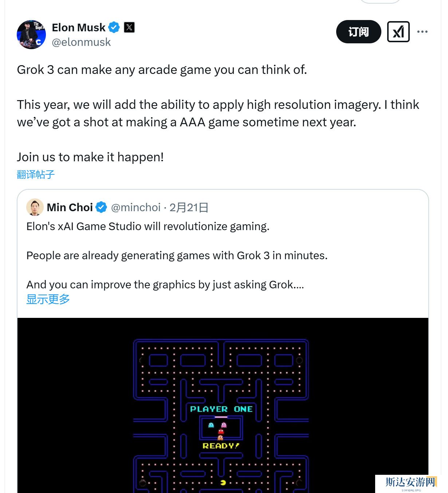
Task: Open the Pac-Man game video thumbnail
Action: [x=223, y=404]
